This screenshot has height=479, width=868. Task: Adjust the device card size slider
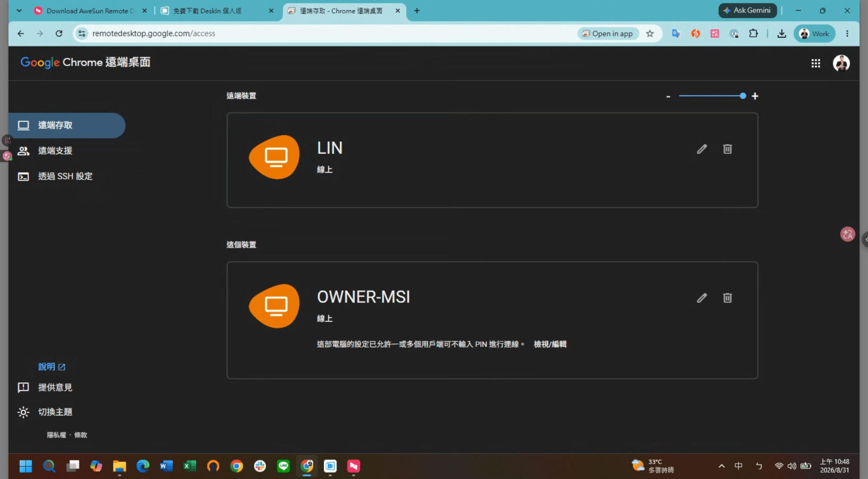(712, 96)
